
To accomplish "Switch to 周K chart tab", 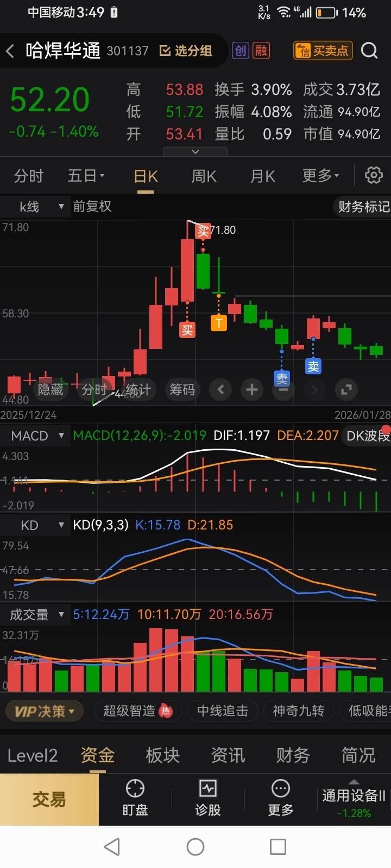I will click(x=204, y=176).
